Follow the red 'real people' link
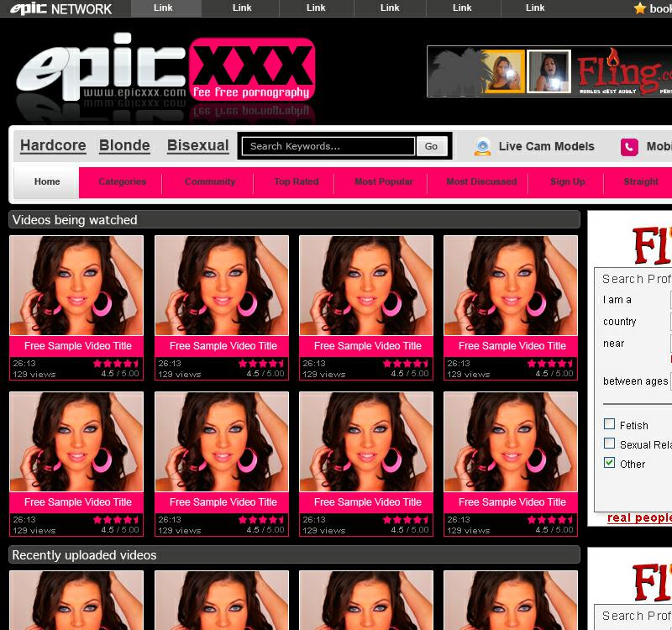The image size is (672, 630). tap(639, 517)
